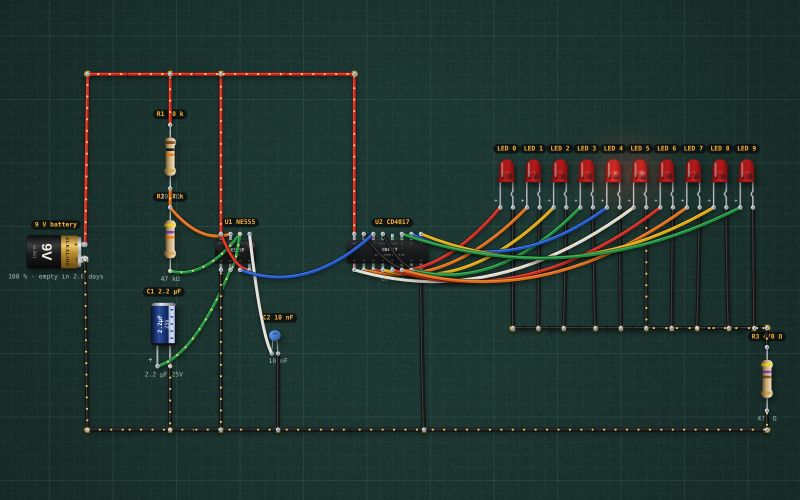Click the "U2 CD4017" label
The width and height of the screenshot is (800, 500).
click(x=392, y=222)
